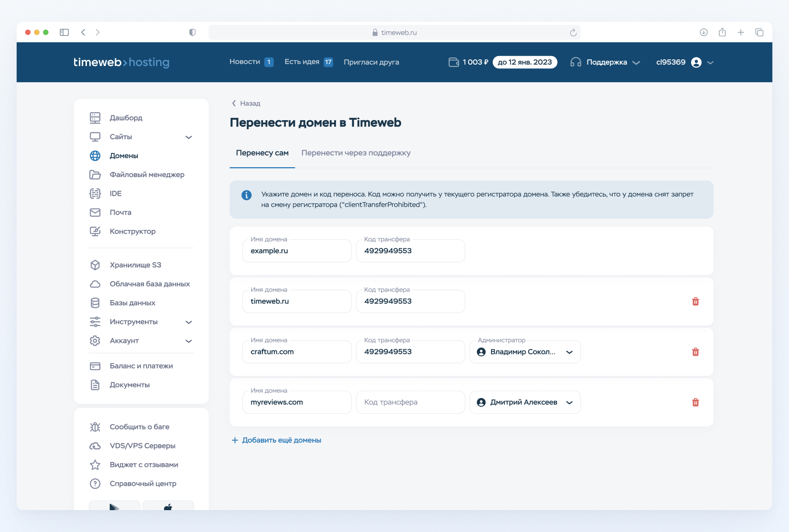
Task: Click the VDS/VPS Серверы cloud icon
Action: tap(95, 446)
